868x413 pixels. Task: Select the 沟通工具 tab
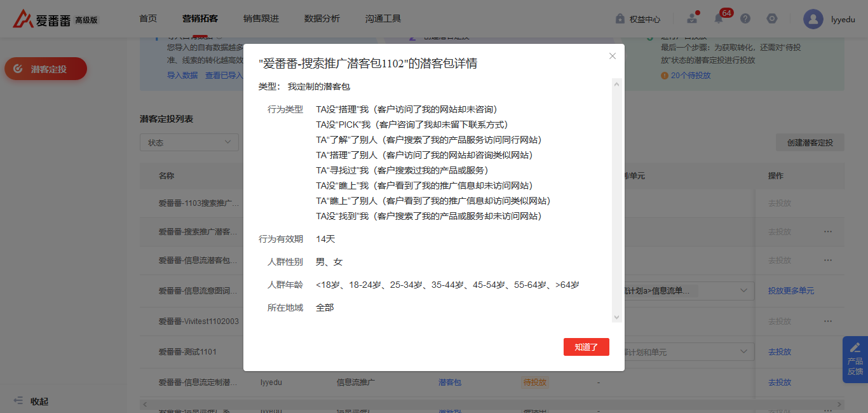(383, 18)
